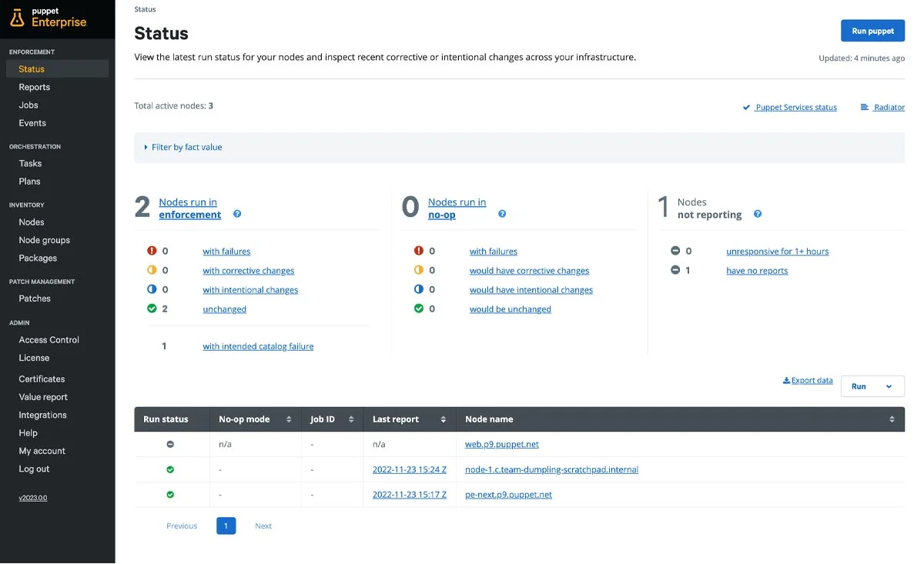The width and height of the screenshot is (924, 564).
Task: Go to pagination page 1
Action: click(x=226, y=526)
